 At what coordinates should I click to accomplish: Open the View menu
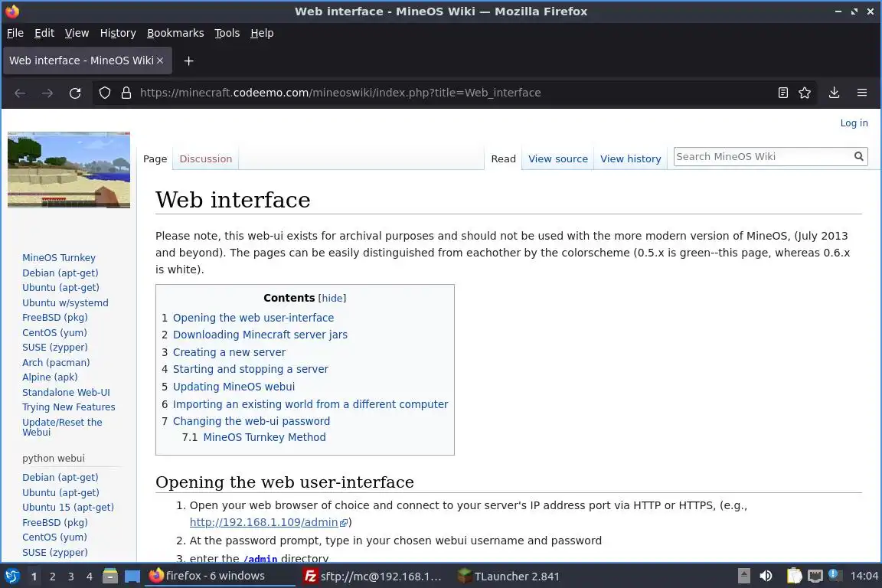[x=77, y=33]
